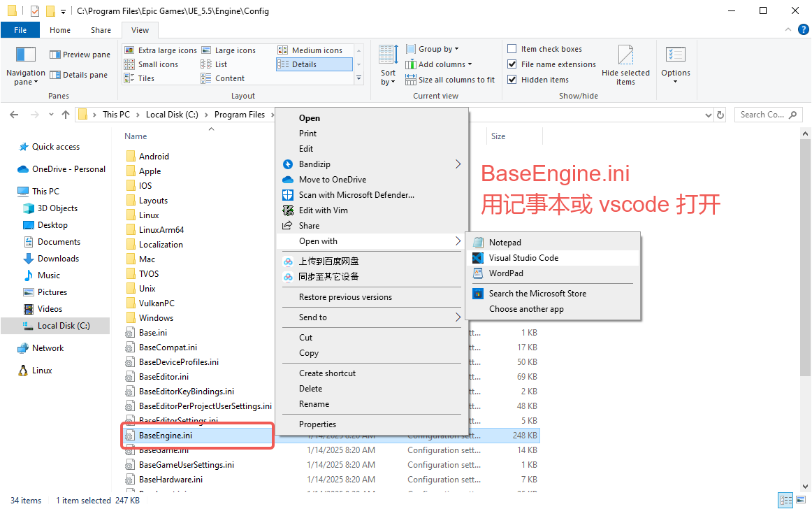Select List layout
Viewport: 812px width, 509px height.
(215, 64)
